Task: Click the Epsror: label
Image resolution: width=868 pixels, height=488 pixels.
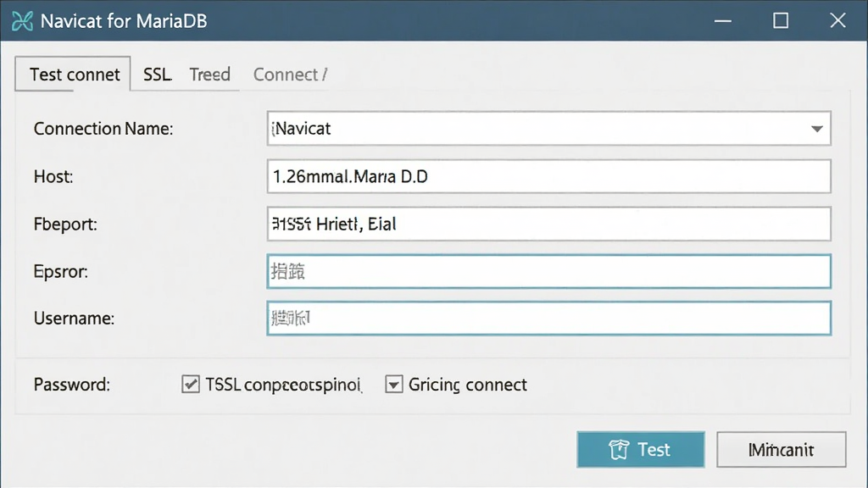Action: pos(61,272)
